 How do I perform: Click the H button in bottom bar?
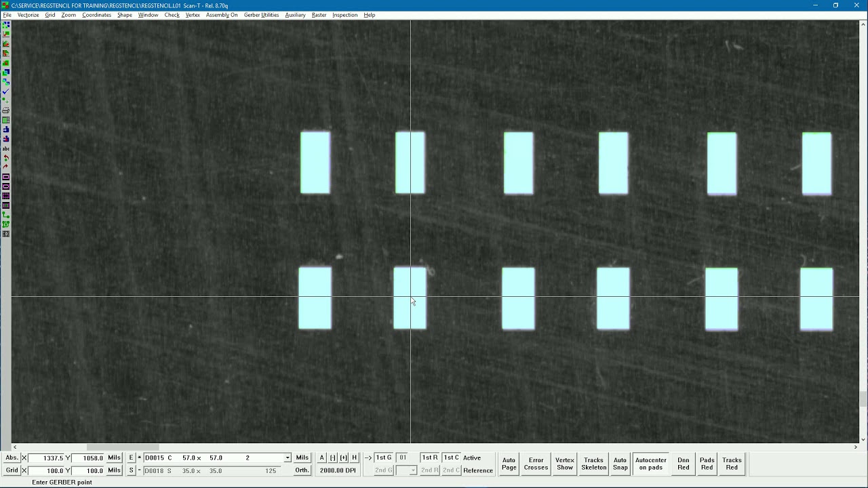click(354, 457)
